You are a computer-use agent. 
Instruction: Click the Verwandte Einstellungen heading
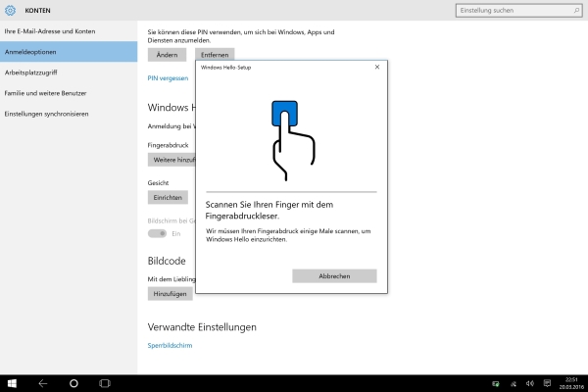202,327
